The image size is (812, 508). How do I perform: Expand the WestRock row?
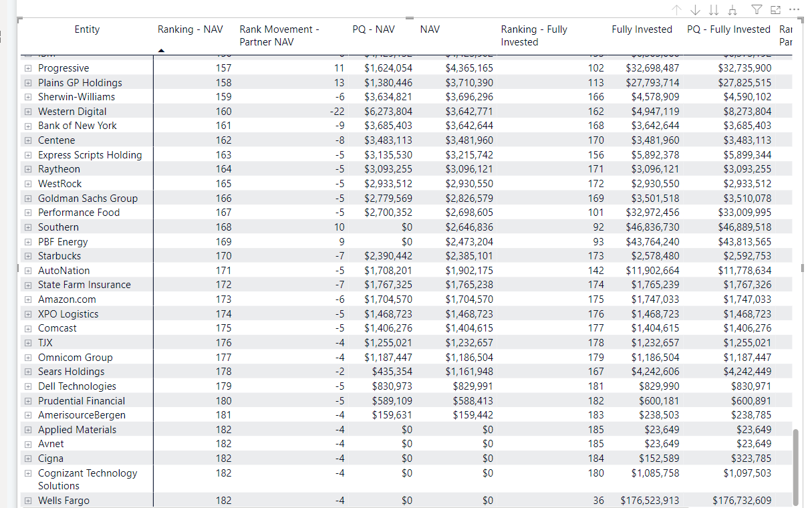pyautogui.click(x=28, y=184)
